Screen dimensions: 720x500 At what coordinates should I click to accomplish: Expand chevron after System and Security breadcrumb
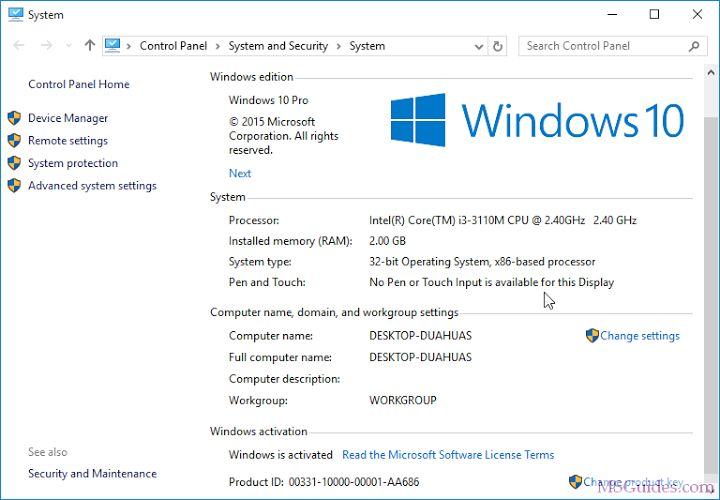(x=339, y=46)
